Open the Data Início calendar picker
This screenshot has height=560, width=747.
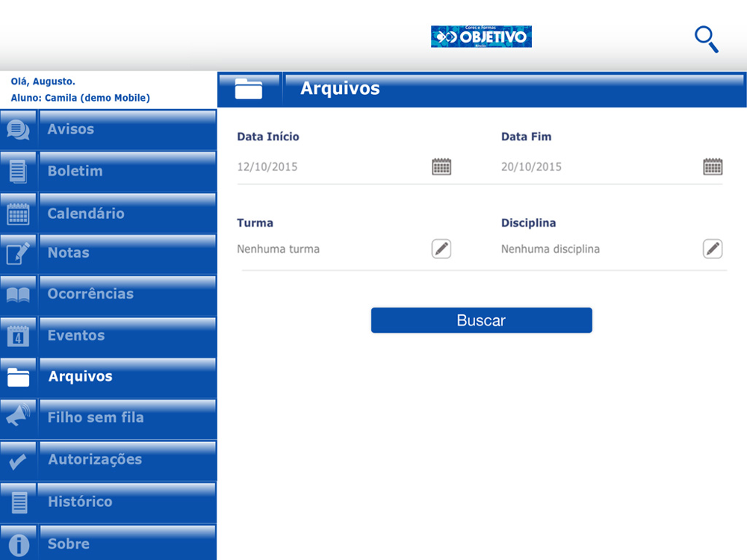tap(441, 167)
